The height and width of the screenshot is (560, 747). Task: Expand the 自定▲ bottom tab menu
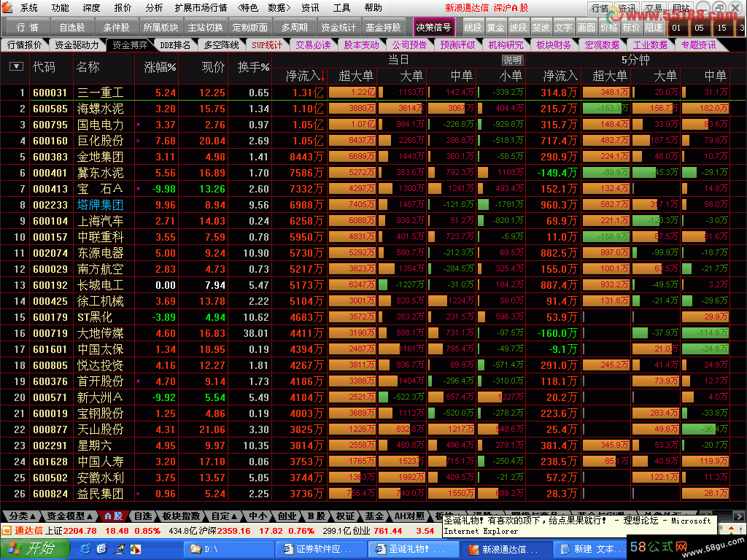[x=225, y=516]
